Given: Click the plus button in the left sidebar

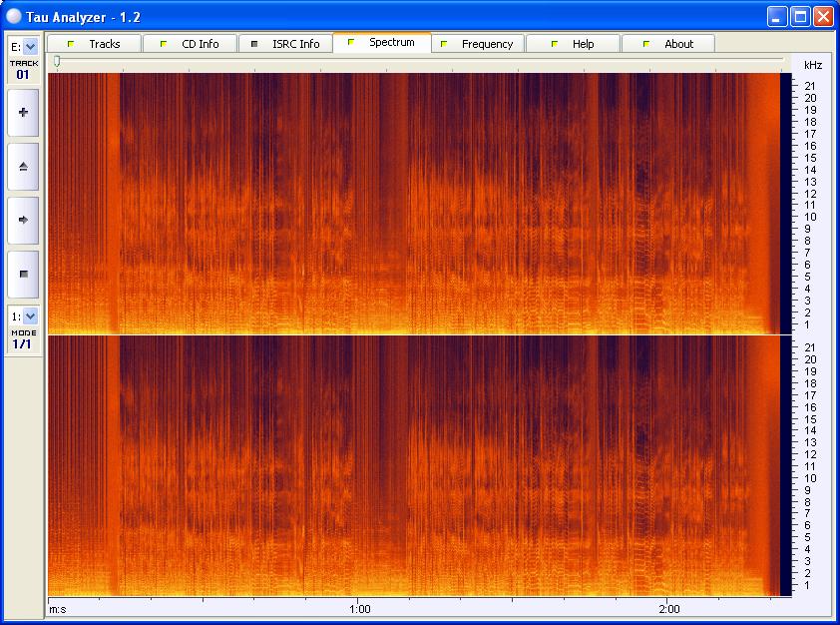Looking at the screenshot, I should [23, 113].
